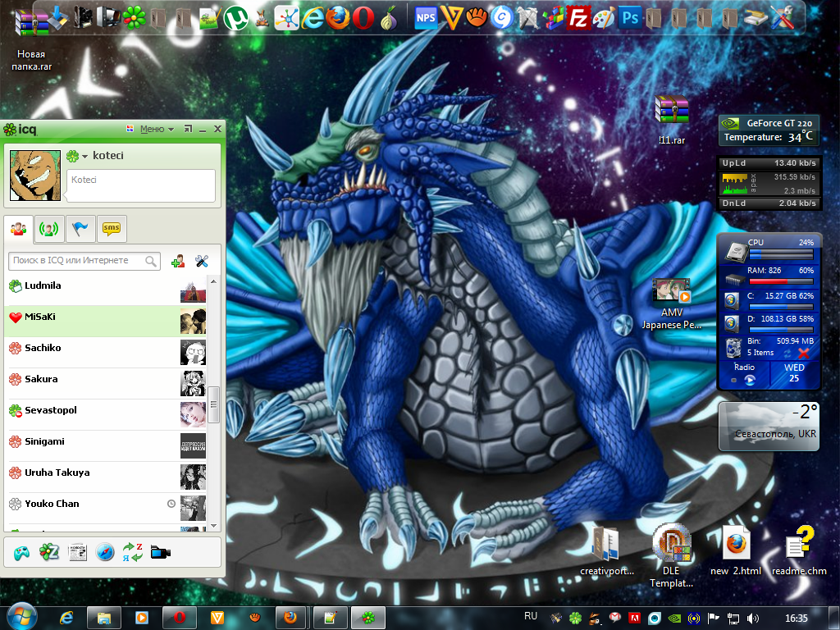Open !11.rar archive on desktop
This screenshot has height=630, width=840.
(672, 119)
